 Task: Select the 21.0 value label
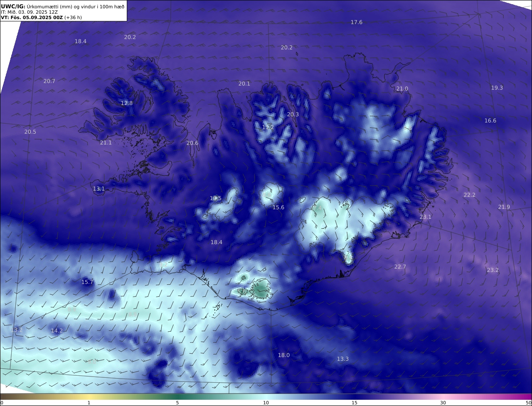402,89
